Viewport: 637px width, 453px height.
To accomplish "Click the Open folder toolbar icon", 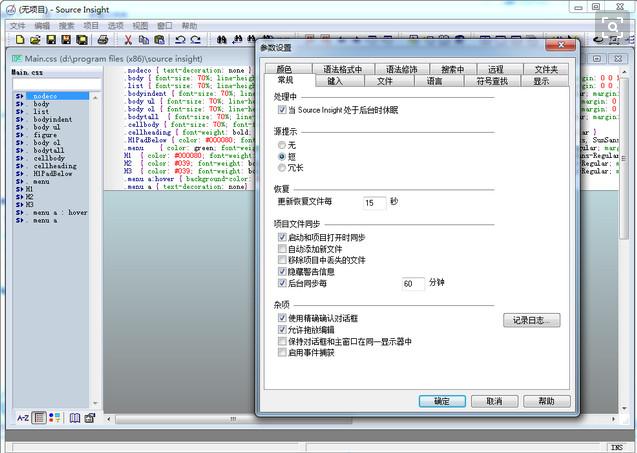I will (34, 40).
